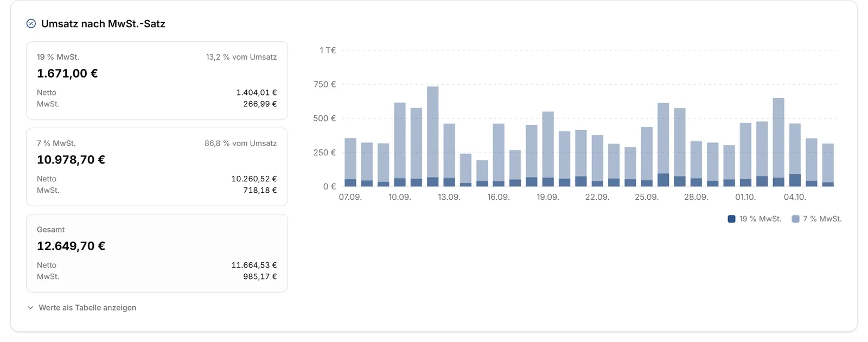
Task: Select the 1.671,00 € amount
Action: point(67,73)
